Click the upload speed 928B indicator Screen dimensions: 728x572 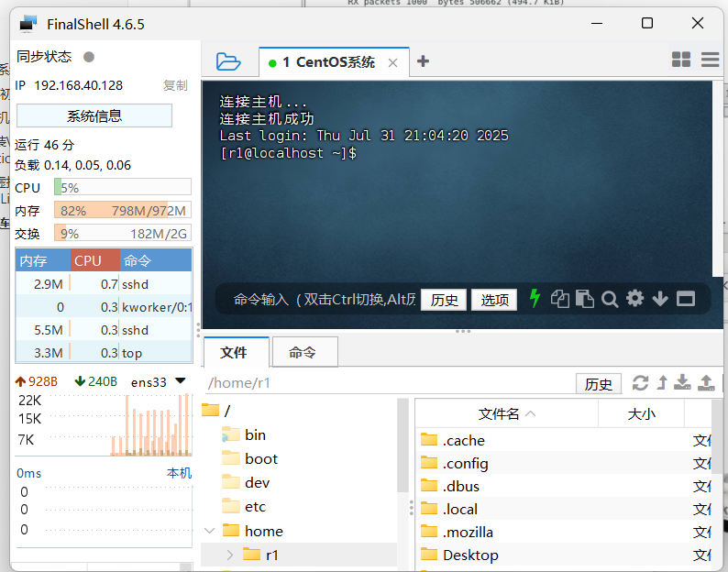point(37,381)
